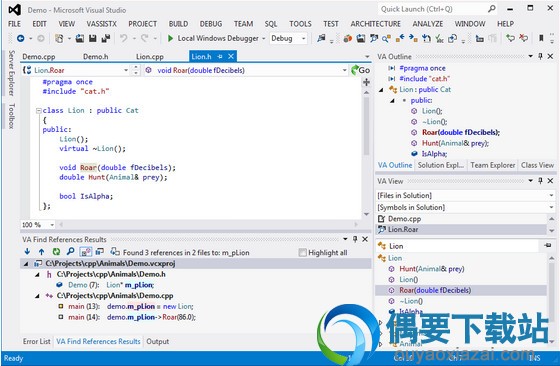Screen dimensions: 560x366
Task: Switch to Class View tab
Action: (537, 165)
